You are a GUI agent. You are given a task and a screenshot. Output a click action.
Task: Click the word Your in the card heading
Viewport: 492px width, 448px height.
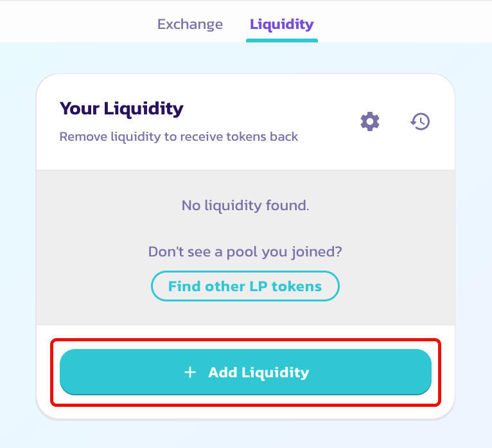tap(80, 109)
